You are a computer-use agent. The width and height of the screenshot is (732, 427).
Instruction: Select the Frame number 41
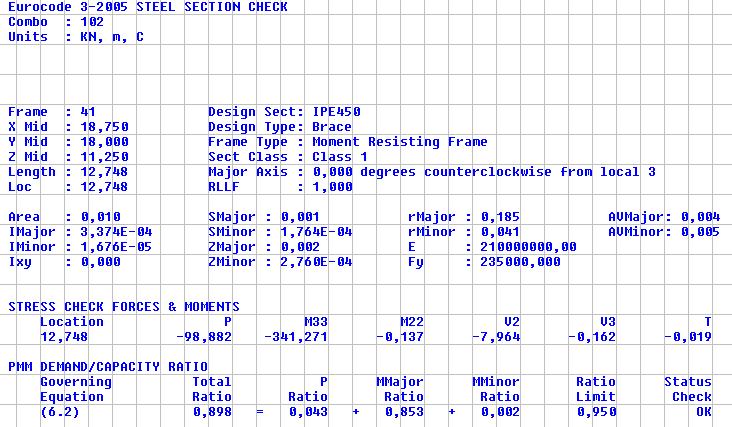tap(88, 112)
